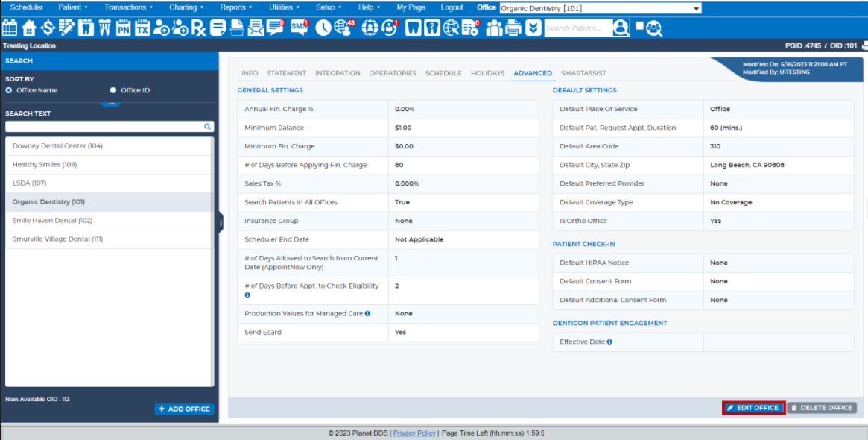Screen dimensions: 868x440
Task: Open the PN calendar icon
Action: point(124,27)
